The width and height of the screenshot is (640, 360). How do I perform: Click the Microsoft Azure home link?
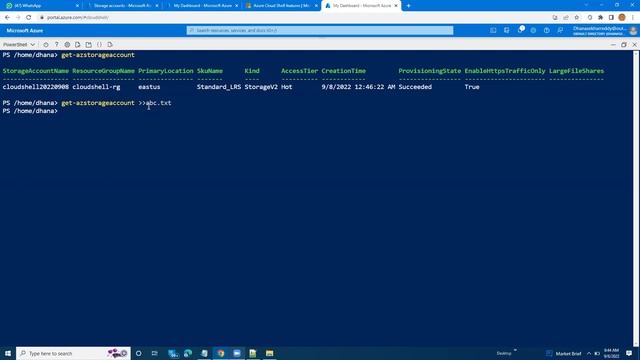coord(24,30)
